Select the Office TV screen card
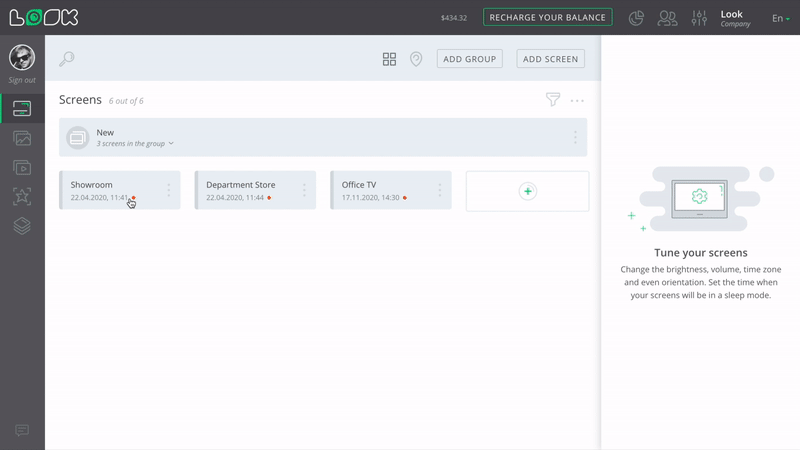The image size is (800, 450). point(391,190)
